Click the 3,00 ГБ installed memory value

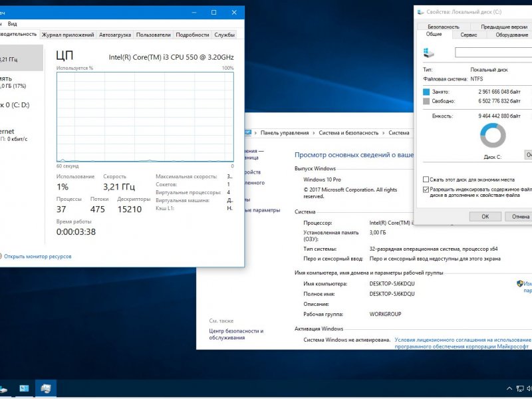(377, 233)
